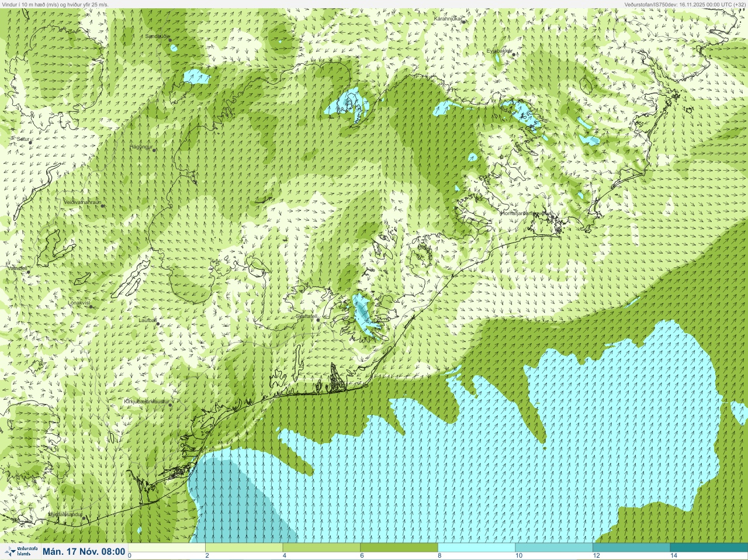748x560 pixels.
Task: Click the Kárahnjúkar station label
Action: pyautogui.click(x=448, y=19)
